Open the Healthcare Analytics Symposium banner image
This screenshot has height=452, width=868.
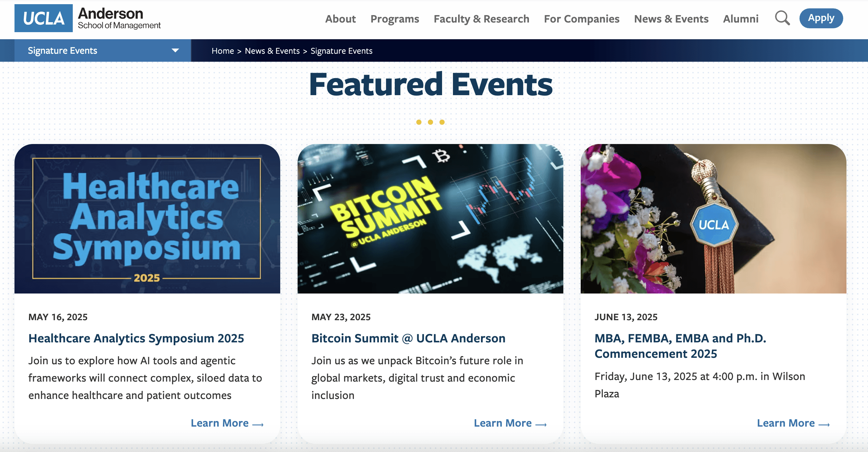click(147, 219)
